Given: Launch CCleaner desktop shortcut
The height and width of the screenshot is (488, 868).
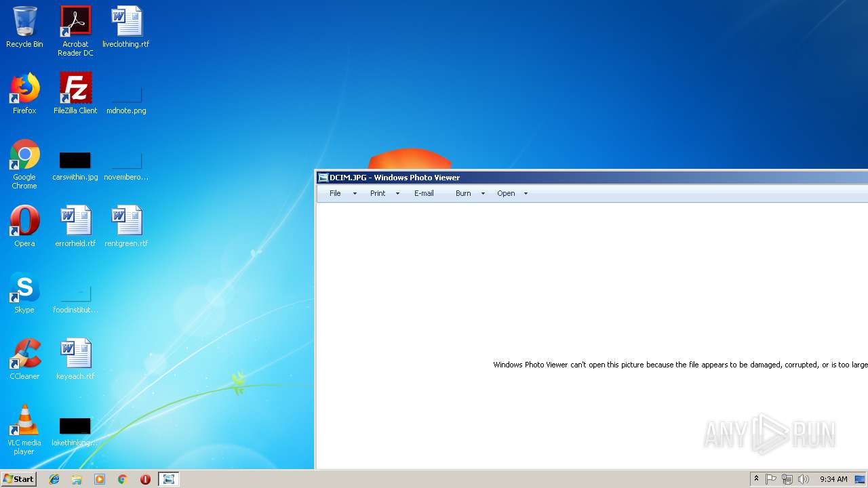Looking at the screenshot, I should 24,359.
